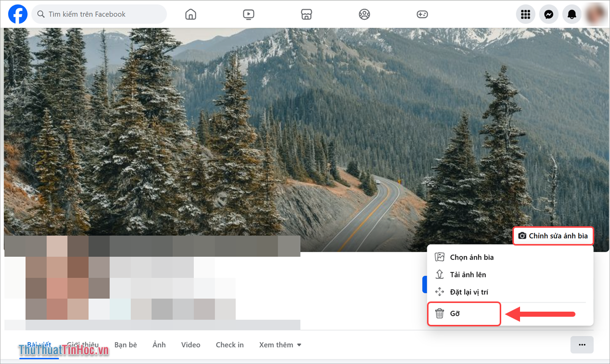Open the three-dots profile options button

point(582,345)
